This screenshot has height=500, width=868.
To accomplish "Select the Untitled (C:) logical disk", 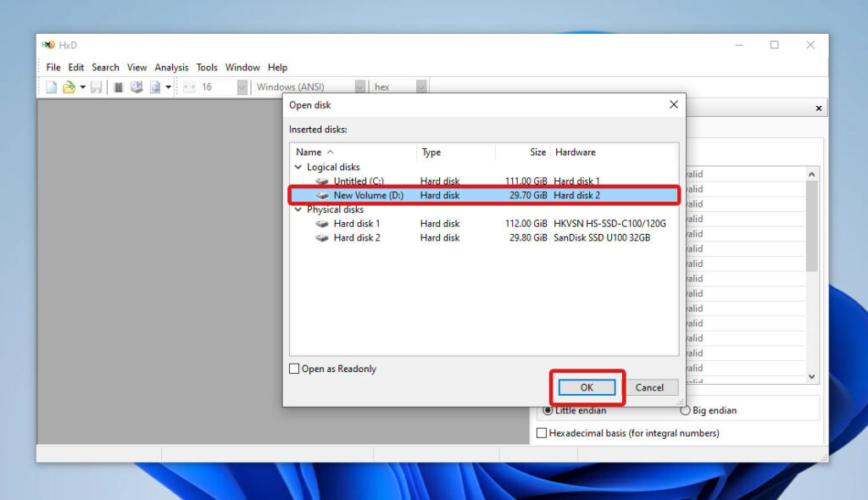I will 359,181.
